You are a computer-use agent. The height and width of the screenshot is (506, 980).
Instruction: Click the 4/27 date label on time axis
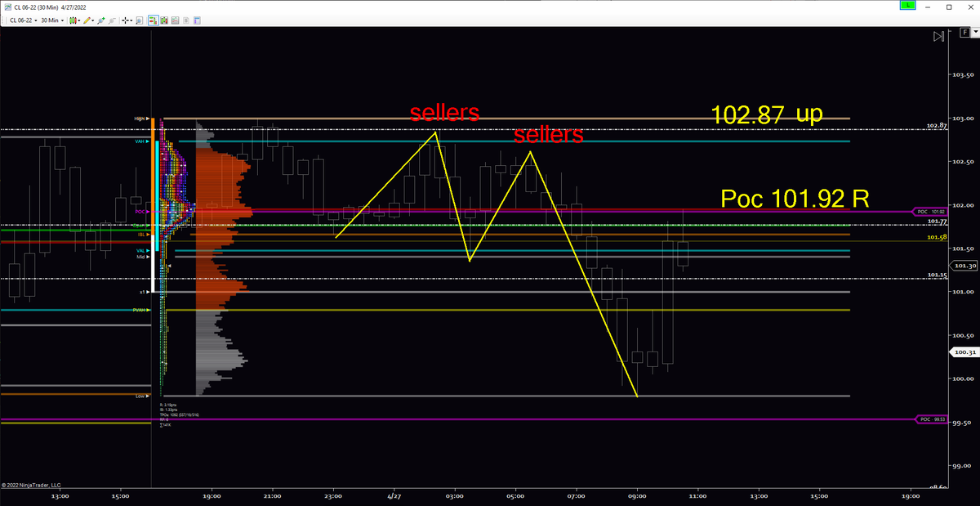pyautogui.click(x=394, y=495)
